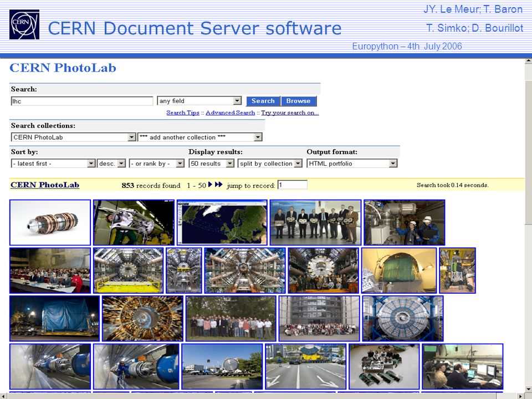Screen dimensions: 532x399
Task: Open the night photo of blue-covered transport load
Action: 55,318
